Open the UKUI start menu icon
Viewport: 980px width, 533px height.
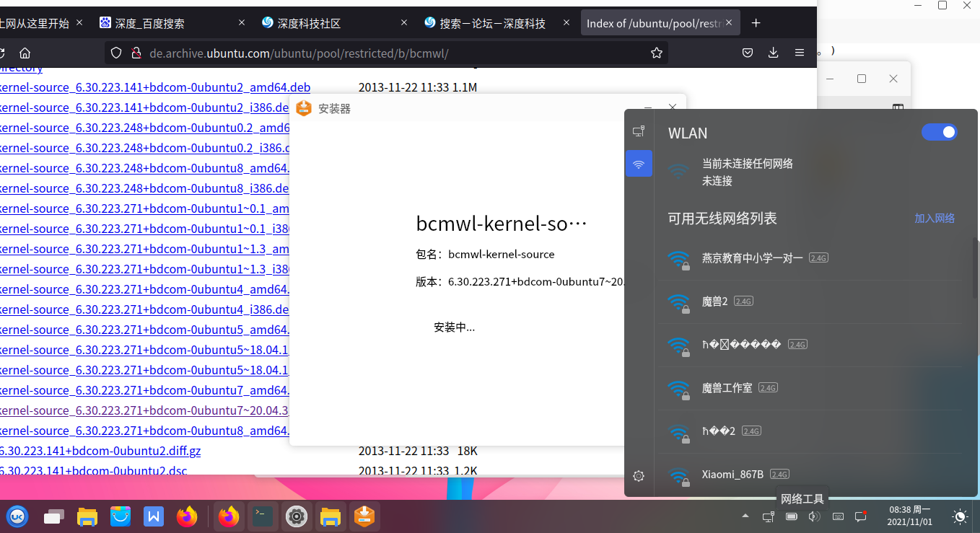[17, 516]
